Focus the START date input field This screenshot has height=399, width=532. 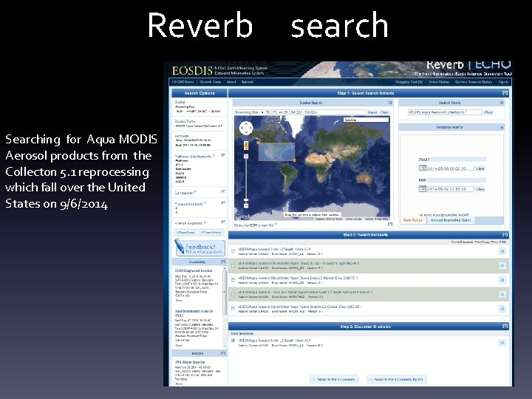point(450,168)
